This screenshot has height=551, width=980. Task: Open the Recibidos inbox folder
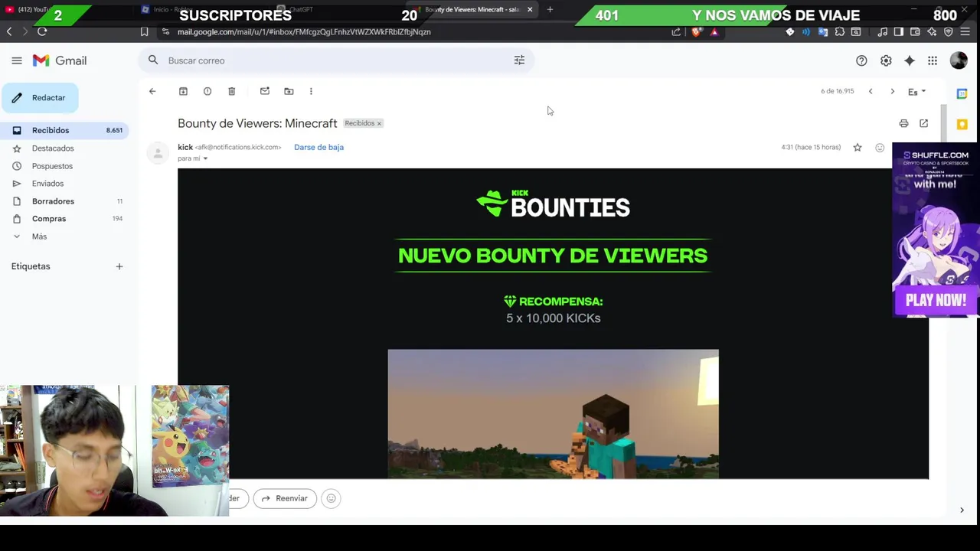pos(64,130)
